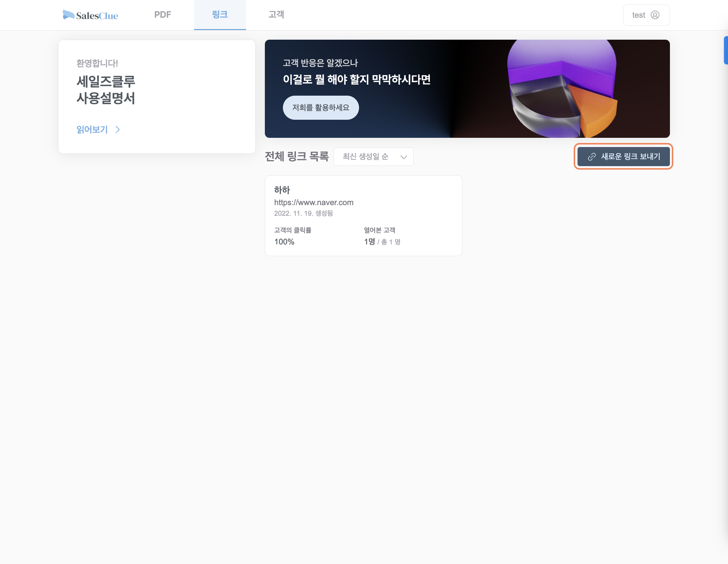Open the 하하 link card

(363, 216)
